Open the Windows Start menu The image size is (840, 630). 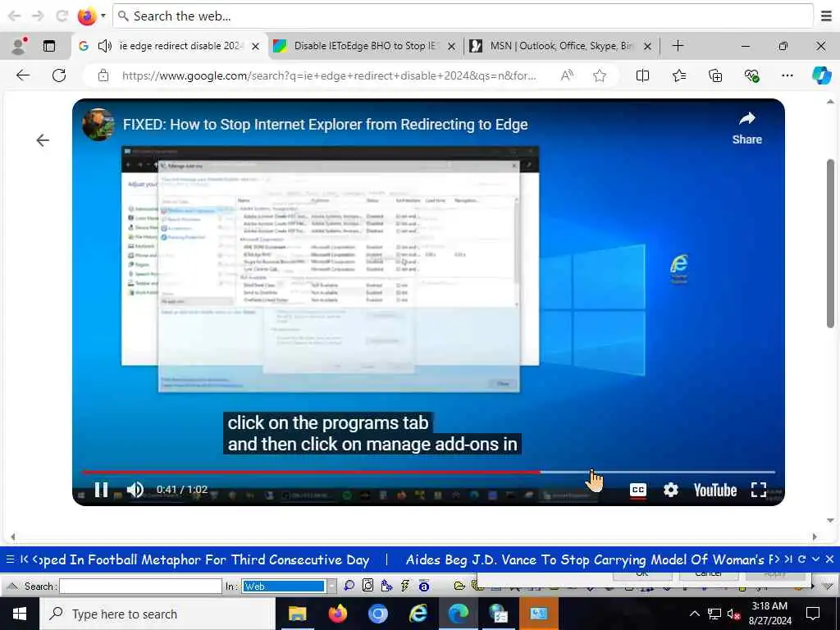[x=20, y=614]
